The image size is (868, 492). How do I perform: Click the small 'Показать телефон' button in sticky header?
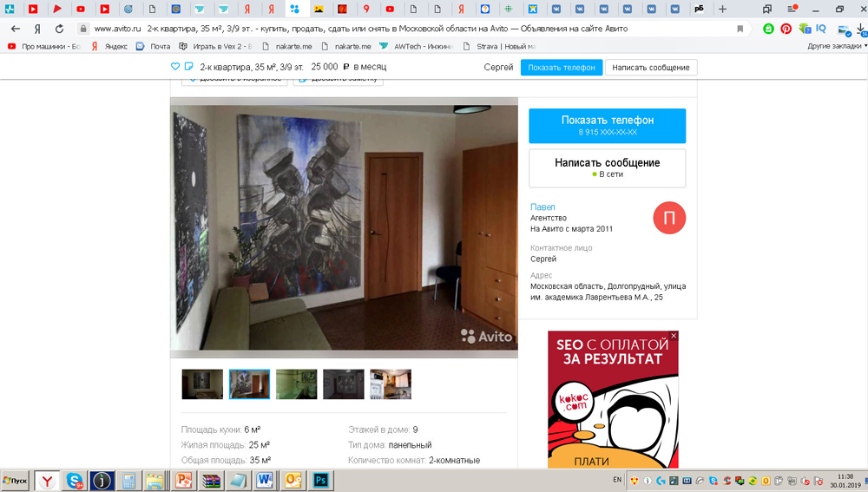click(562, 68)
